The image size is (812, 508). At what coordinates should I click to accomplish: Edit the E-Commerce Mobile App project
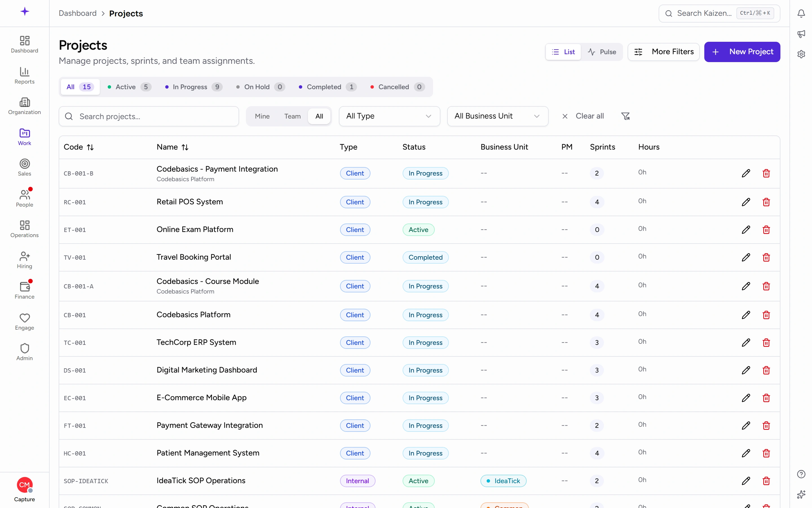(x=745, y=398)
